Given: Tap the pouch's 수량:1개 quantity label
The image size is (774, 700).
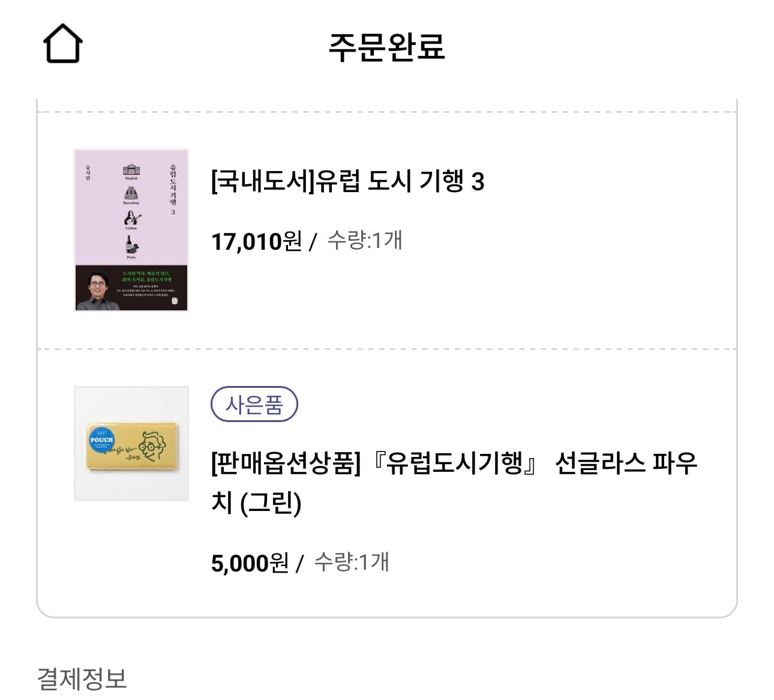Looking at the screenshot, I should [352, 563].
